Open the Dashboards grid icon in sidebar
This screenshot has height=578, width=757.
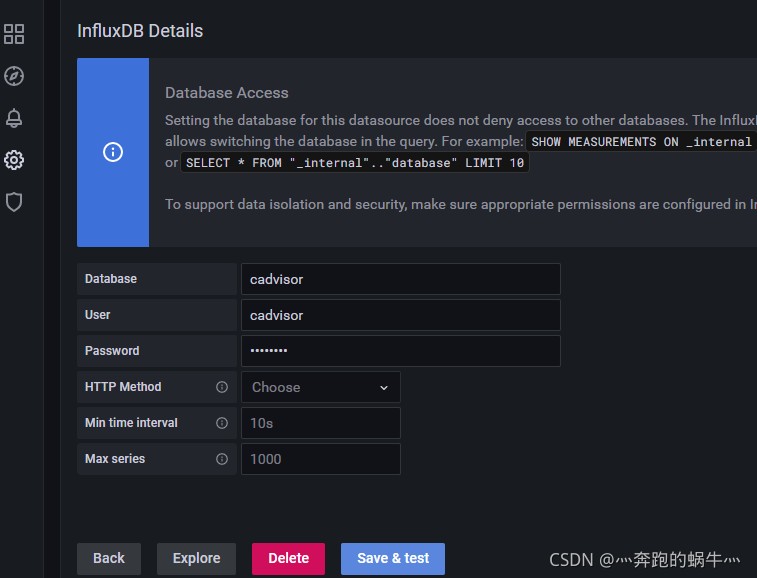(14, 34)
